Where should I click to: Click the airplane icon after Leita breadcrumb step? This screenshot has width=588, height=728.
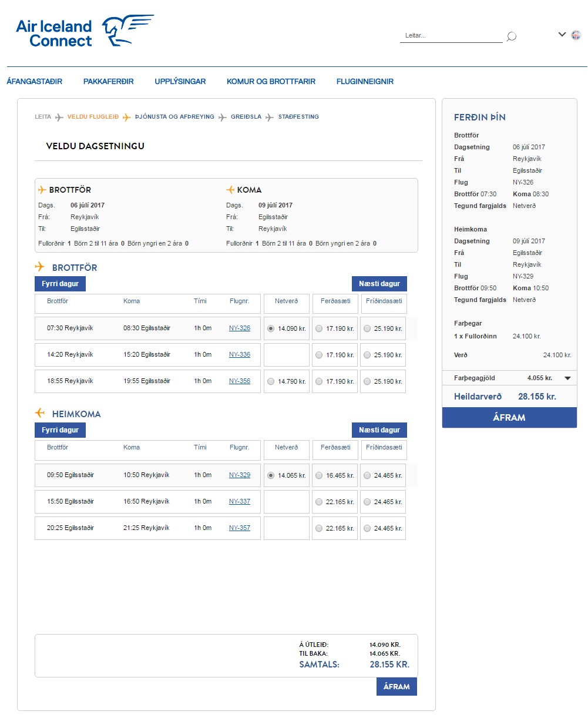pyautogui.click(x=59, y=118)
